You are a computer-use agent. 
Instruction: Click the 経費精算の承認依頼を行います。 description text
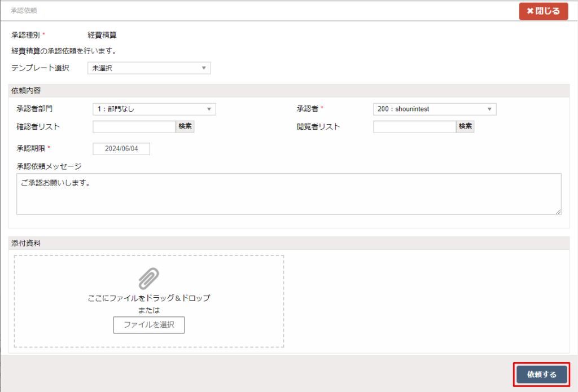[64, 51]
